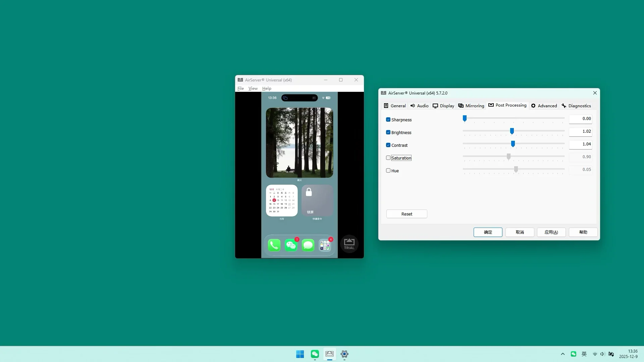Viewport: 644px width, 362px height.
Task: Click the 应用(A) apply button
Action: point(551,232)
